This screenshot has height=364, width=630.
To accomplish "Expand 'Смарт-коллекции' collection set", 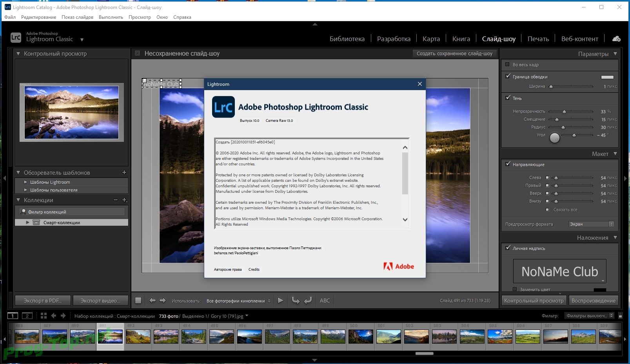I will point(27,222).
